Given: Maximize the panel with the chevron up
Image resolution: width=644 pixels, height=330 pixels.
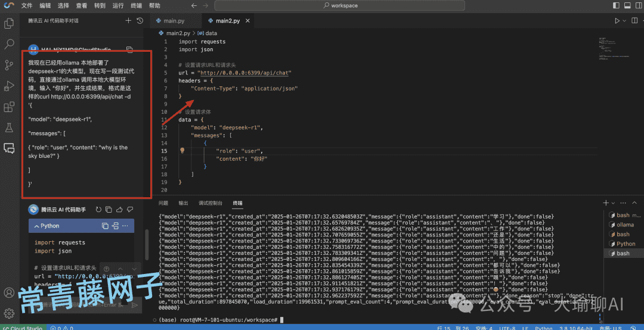Looking at the screenshot, I should (x=634, y=203).
